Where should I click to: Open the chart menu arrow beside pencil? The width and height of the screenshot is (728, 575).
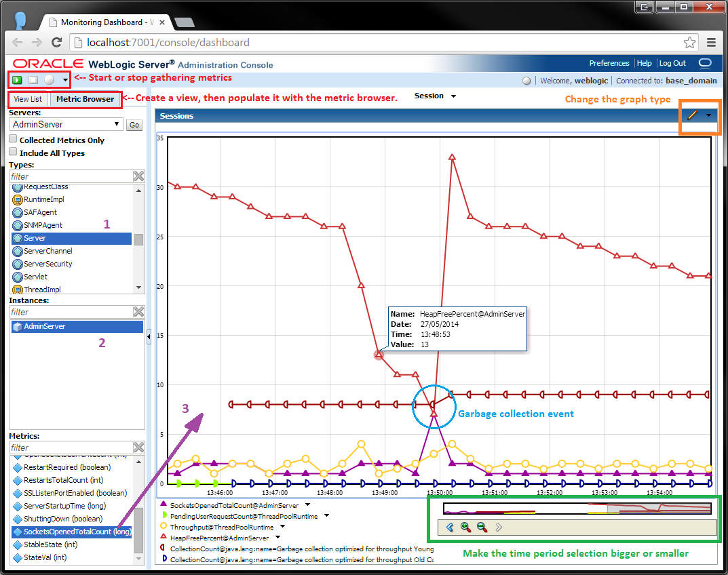pyautogui.click(x=708, y=115)
